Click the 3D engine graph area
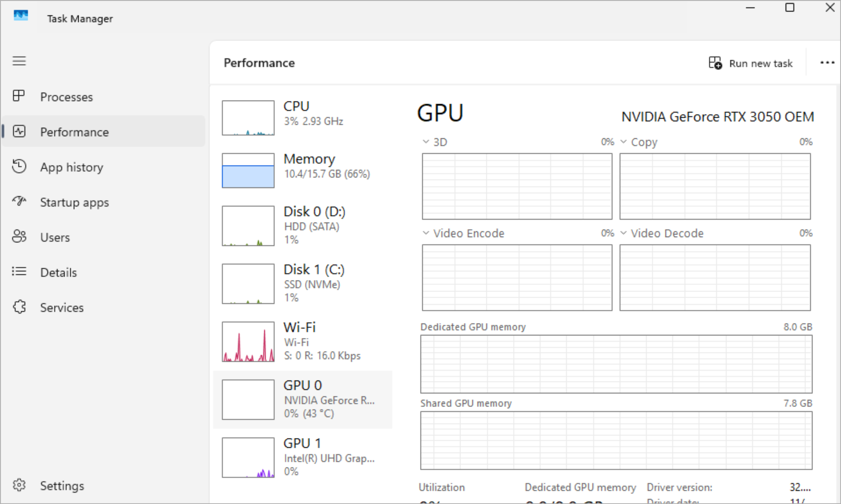 coord(517,186)
